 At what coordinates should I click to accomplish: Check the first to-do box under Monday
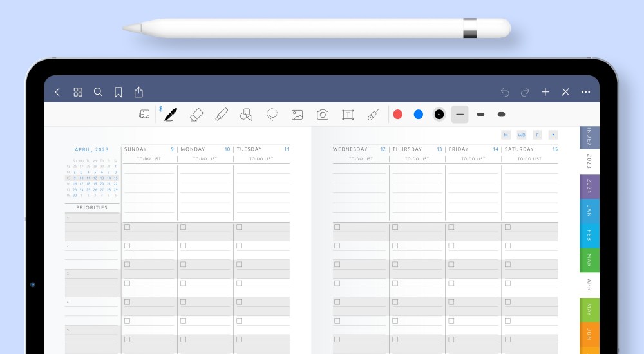point(183,227)
